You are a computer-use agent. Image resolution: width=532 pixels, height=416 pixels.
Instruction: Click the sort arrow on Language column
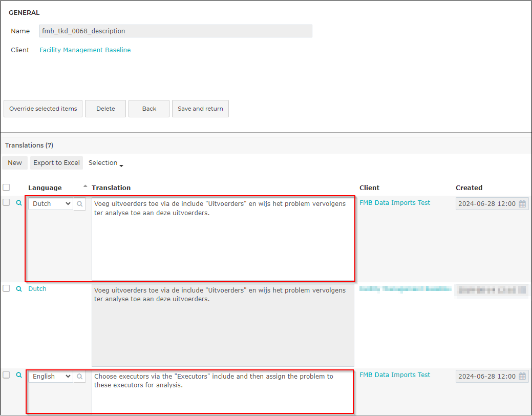[85, 186]
